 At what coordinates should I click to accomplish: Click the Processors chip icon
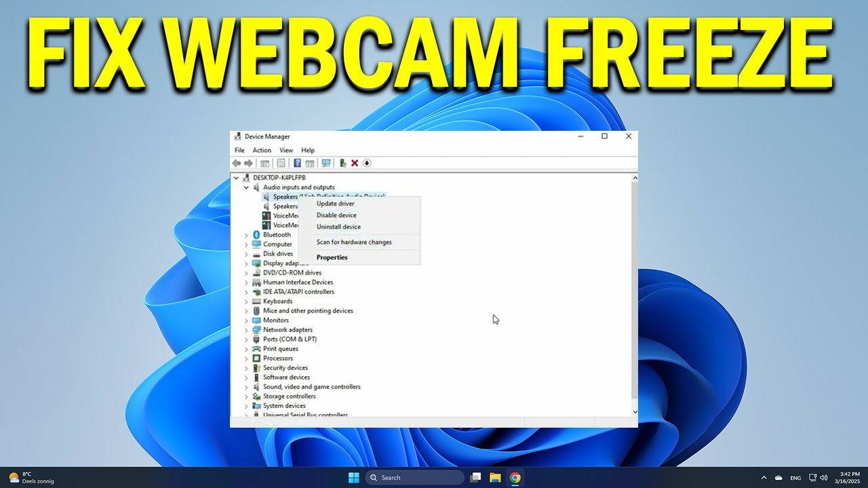point(256,358)
